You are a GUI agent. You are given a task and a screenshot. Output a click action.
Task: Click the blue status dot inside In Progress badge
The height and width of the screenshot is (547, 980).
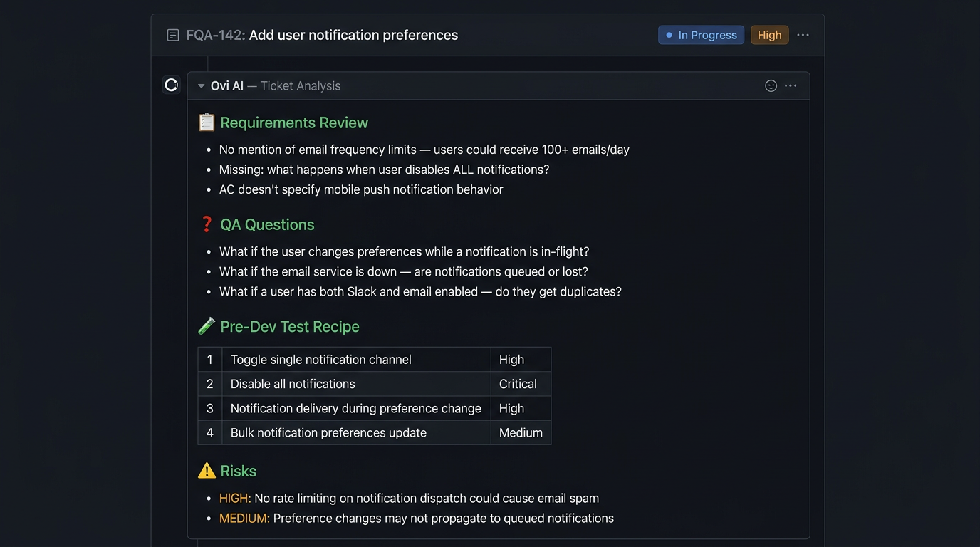667,34
